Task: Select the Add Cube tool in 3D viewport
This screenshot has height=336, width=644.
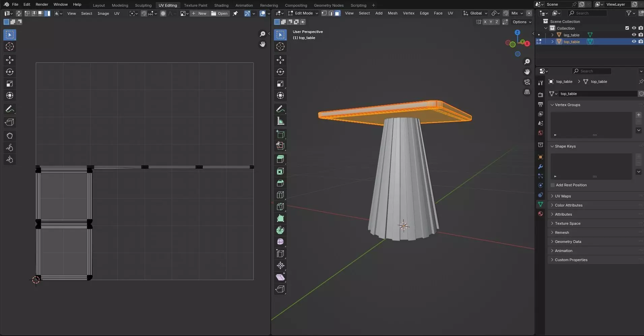Action: (x=280, y=134)
